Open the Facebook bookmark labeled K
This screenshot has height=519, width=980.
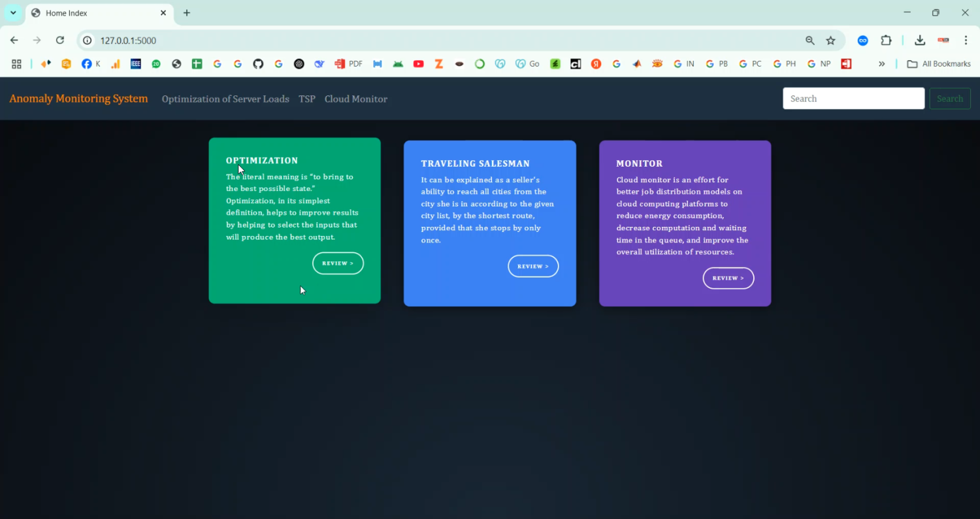[91, 64]
